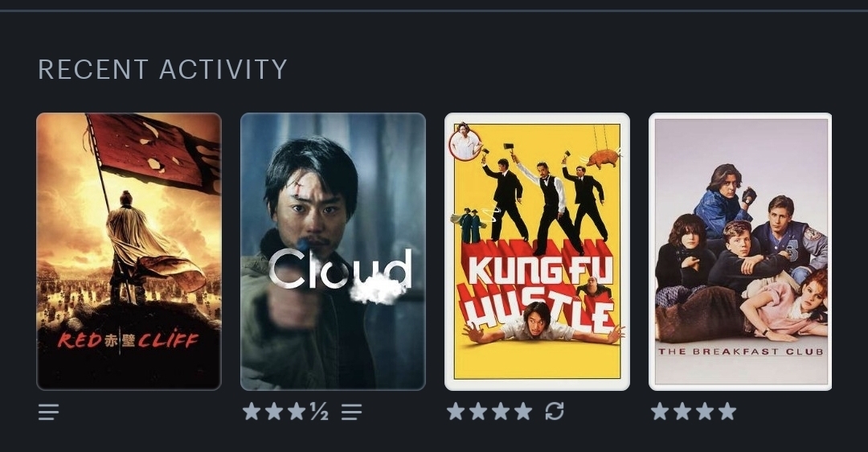This screenshot has width=868, height=452.
Task: Open The Breakfast Club film poster
Action: [740, 252]
